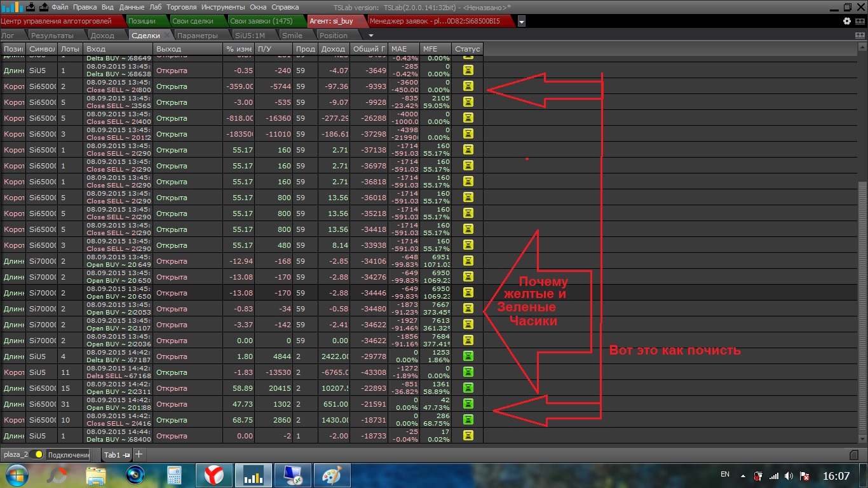Open the Calculator from the taskbar
868x488 pixels.
point(173,475)
